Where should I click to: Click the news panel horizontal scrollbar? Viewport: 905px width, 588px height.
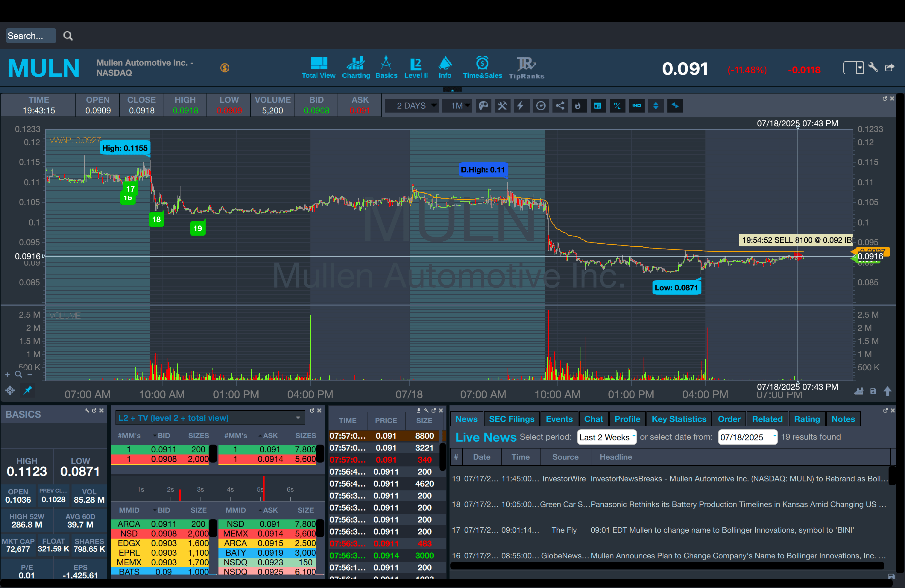666,566
